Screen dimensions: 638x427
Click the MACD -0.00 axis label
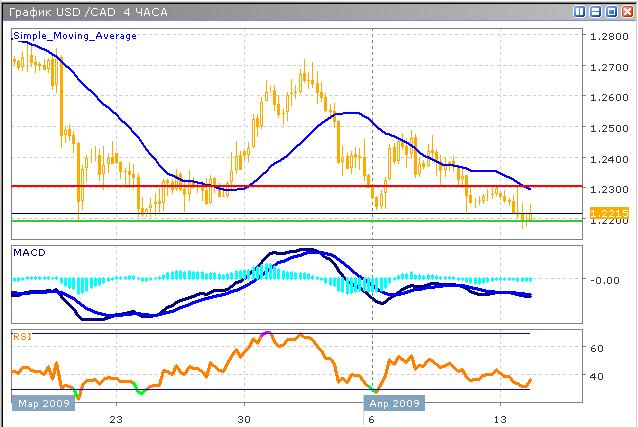[x=605, y=280]
